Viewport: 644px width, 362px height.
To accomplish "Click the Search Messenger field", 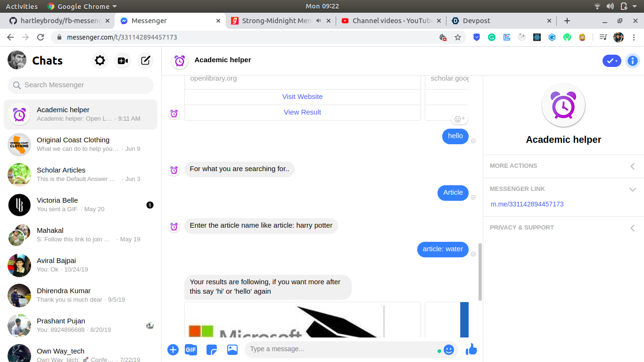I will coord(81,85).
